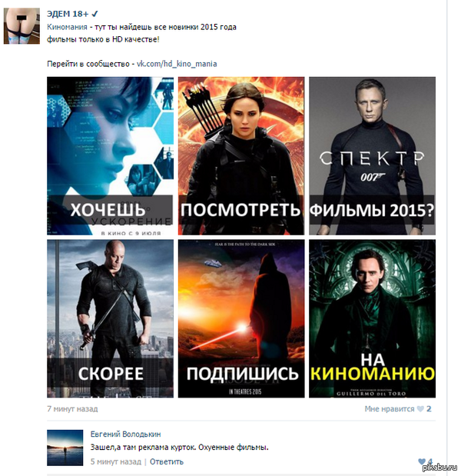
Task: Open the ПОДПИШИСЬ Star Wars poster image
Action: 241,318
